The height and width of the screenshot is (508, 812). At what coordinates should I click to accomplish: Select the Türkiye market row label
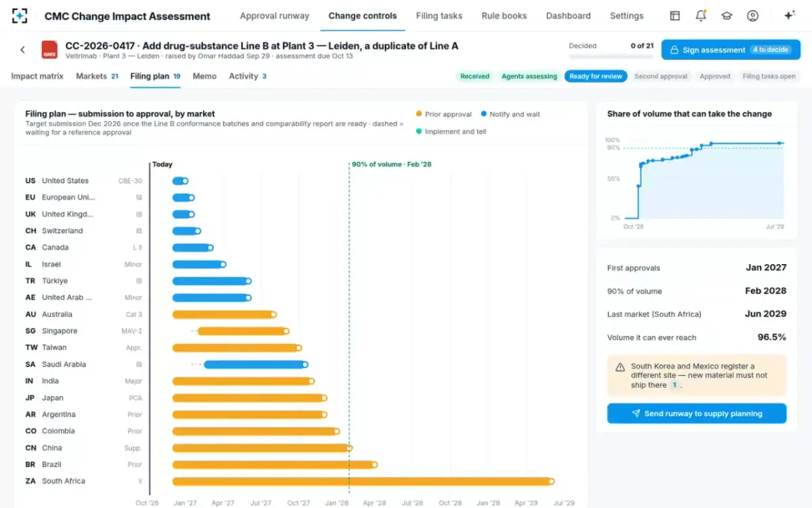point(55,281)
